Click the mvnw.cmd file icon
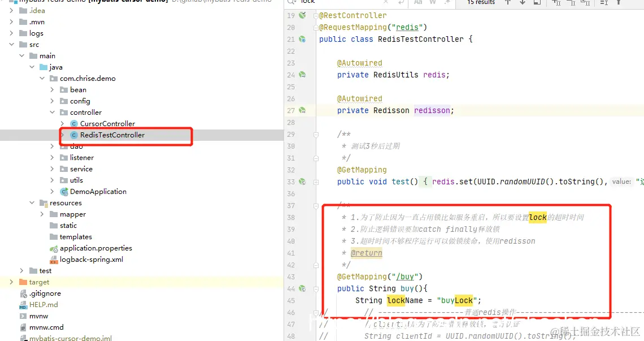Viewport: 644px width, 341px height. [23, 327]
